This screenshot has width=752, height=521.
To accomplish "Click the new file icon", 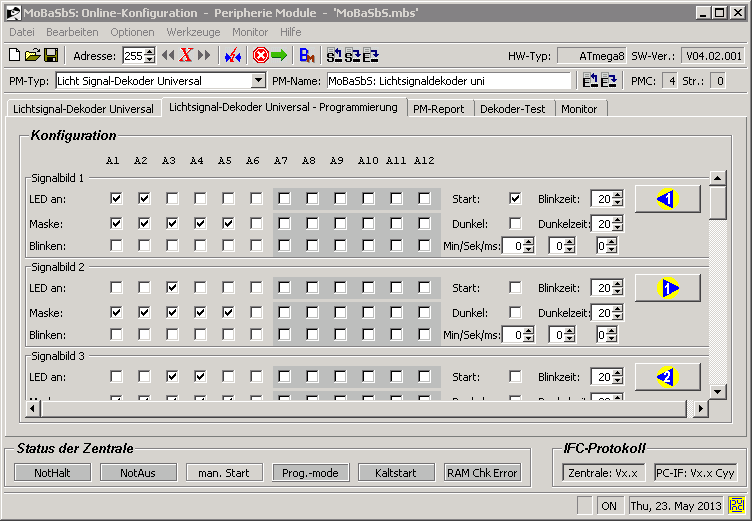I will 15,56.
